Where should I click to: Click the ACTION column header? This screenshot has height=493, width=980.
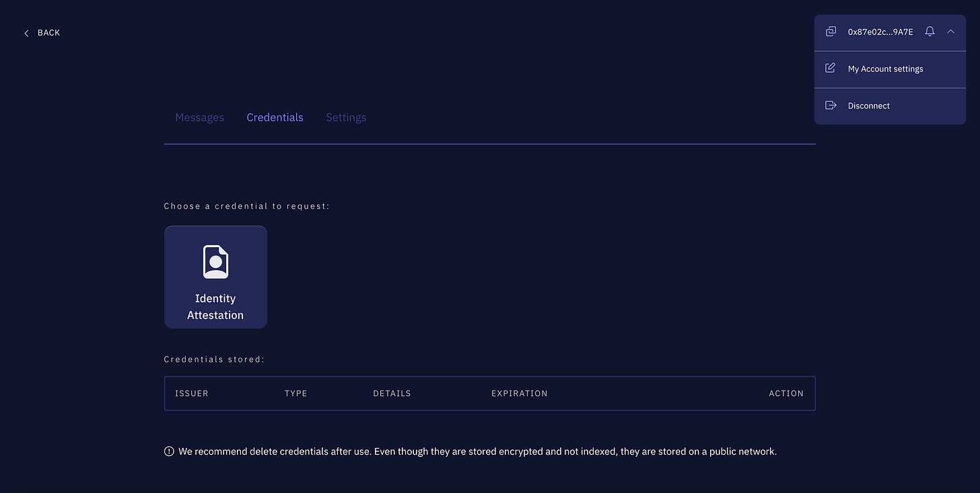[x=785, y=393]
